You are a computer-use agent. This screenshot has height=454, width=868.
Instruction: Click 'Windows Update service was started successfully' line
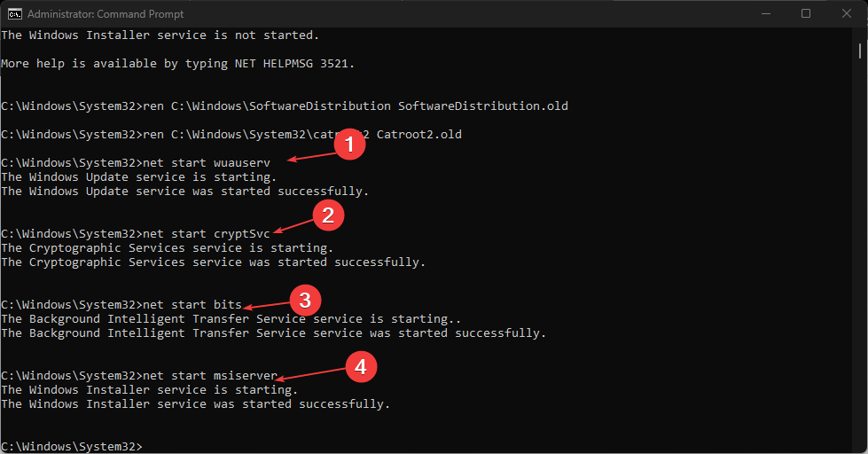click(185, 192)
